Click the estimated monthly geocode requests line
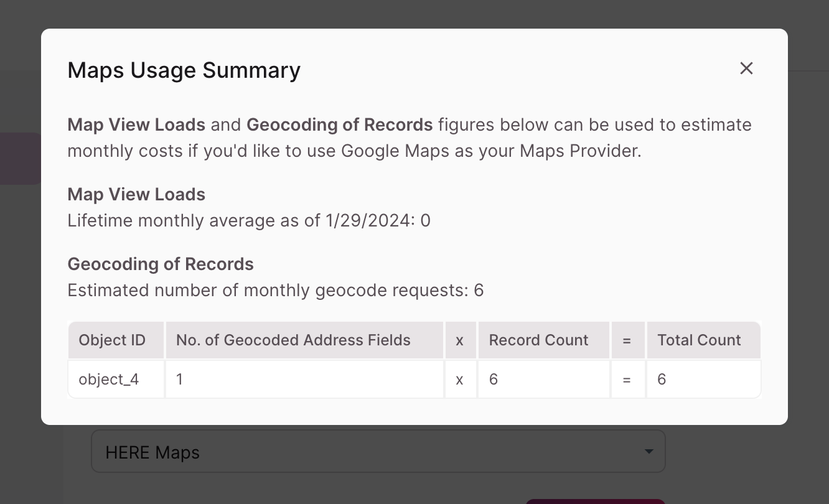The height and width of the screenshot is (504, 829). (275, 291)
